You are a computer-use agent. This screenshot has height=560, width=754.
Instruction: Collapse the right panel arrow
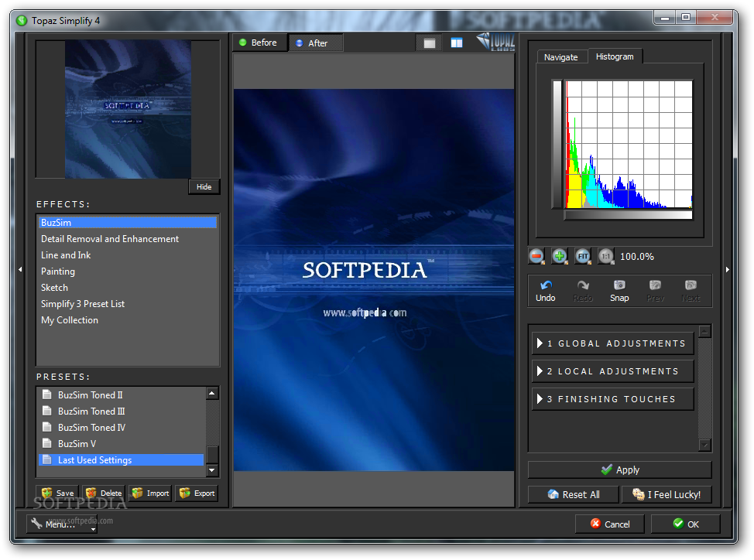[728, 269]
